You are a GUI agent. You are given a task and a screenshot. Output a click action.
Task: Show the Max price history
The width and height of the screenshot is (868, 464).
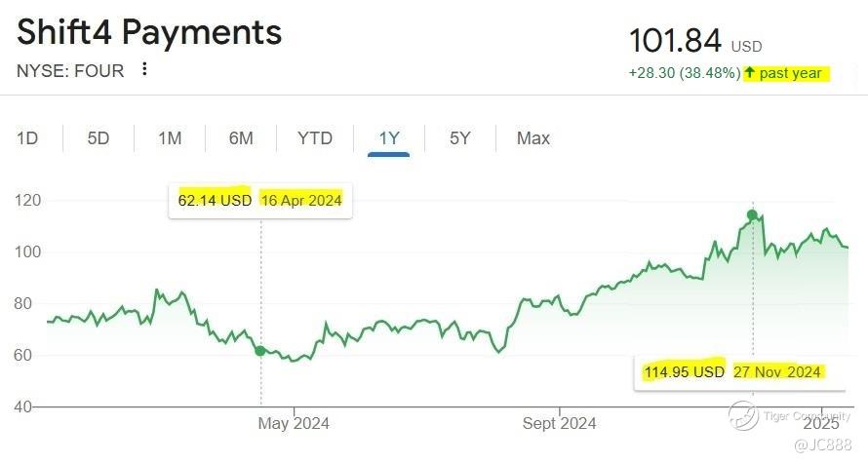533,137
